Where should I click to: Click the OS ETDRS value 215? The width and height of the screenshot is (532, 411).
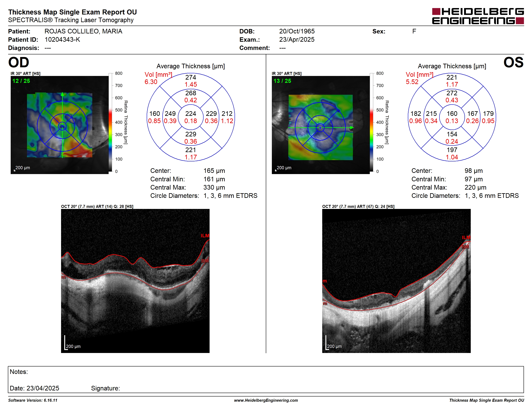point(431,114)
